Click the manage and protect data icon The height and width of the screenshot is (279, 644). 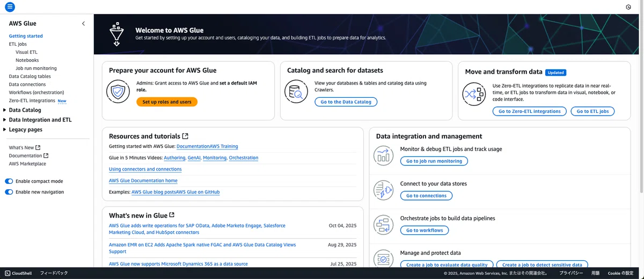[x=384, y=259]
